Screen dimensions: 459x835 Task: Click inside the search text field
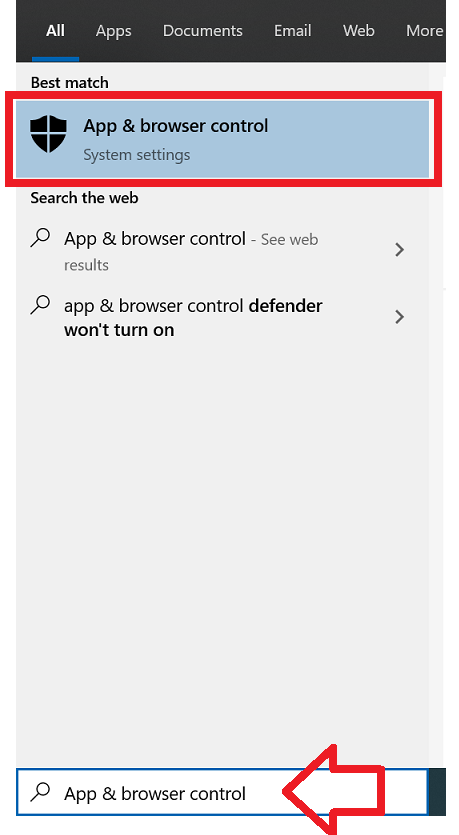[x=222, y=792]
